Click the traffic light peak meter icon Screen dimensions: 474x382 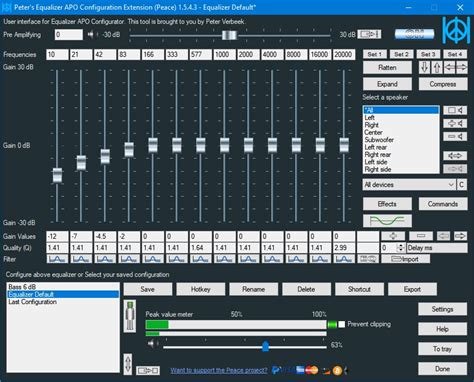point(130,316)
